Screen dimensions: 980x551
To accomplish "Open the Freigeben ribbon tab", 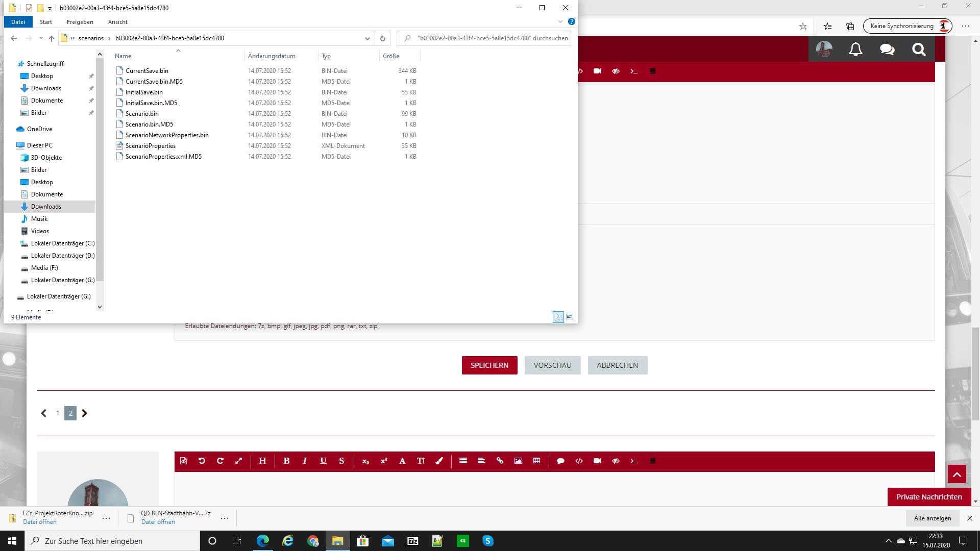I will [x=80, y=22].
